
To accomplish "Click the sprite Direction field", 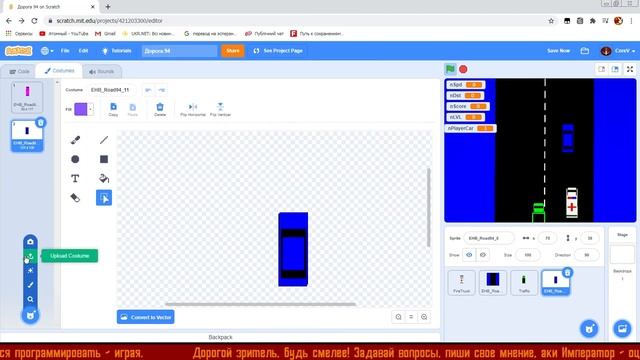I will (x=587, y=255).
